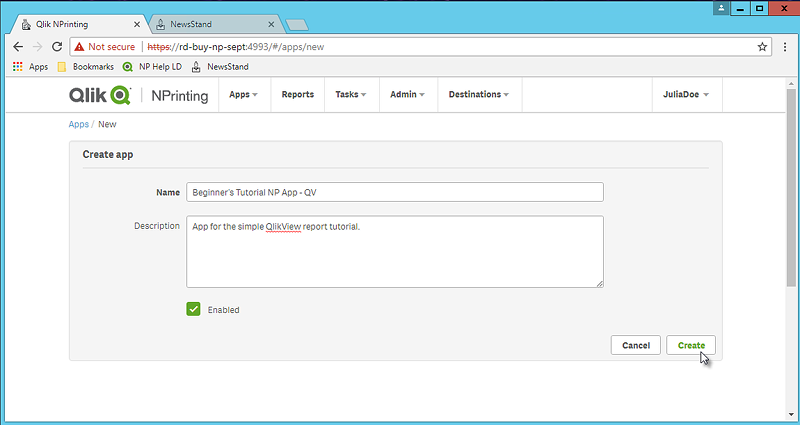Click the Apps breadcrumb link

click(78, 124)
